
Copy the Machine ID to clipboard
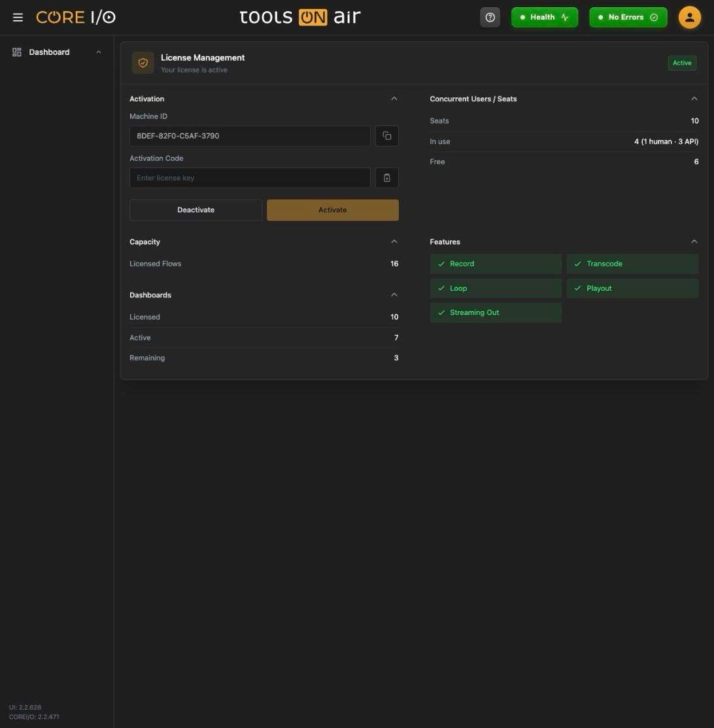pos(386,136)
